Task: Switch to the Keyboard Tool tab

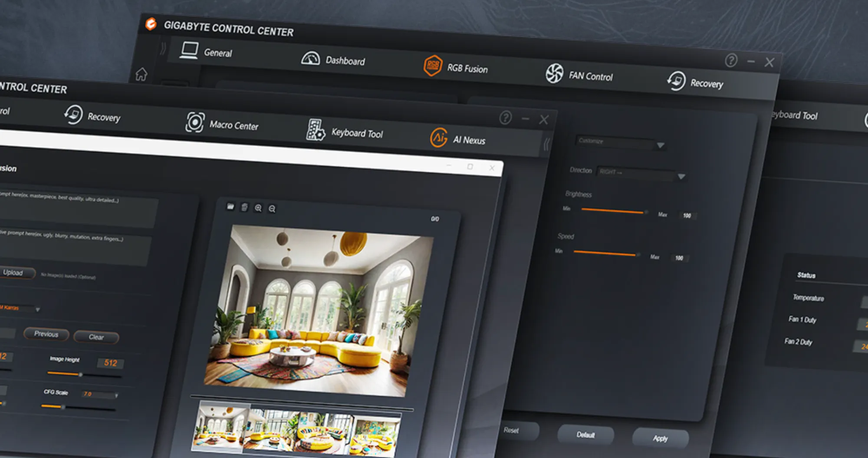Action: (x=345, y=131)
